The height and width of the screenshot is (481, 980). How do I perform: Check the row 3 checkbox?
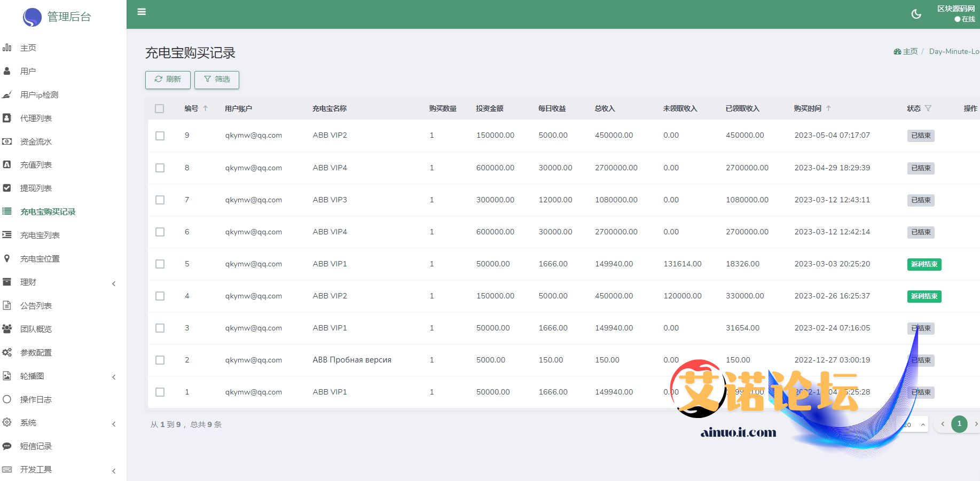(160, 328)
